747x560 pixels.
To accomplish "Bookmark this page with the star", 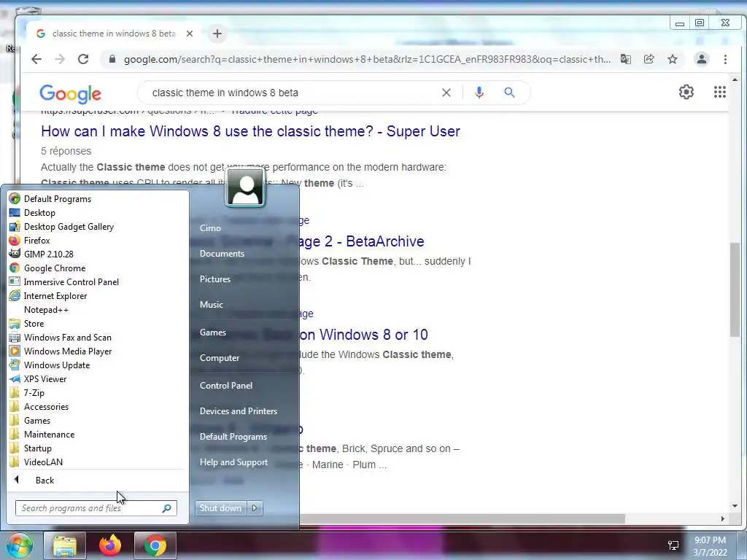I will (672, 59).
